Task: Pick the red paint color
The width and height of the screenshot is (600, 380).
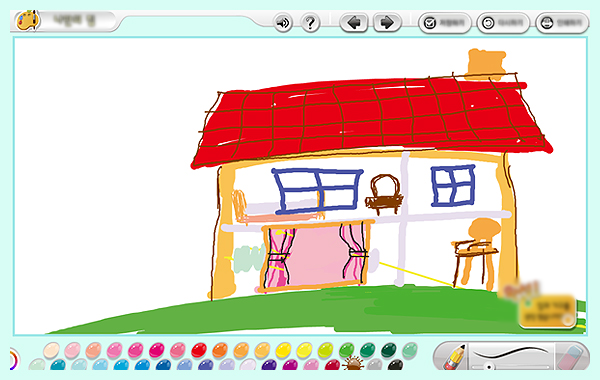Action: [199, 350]
